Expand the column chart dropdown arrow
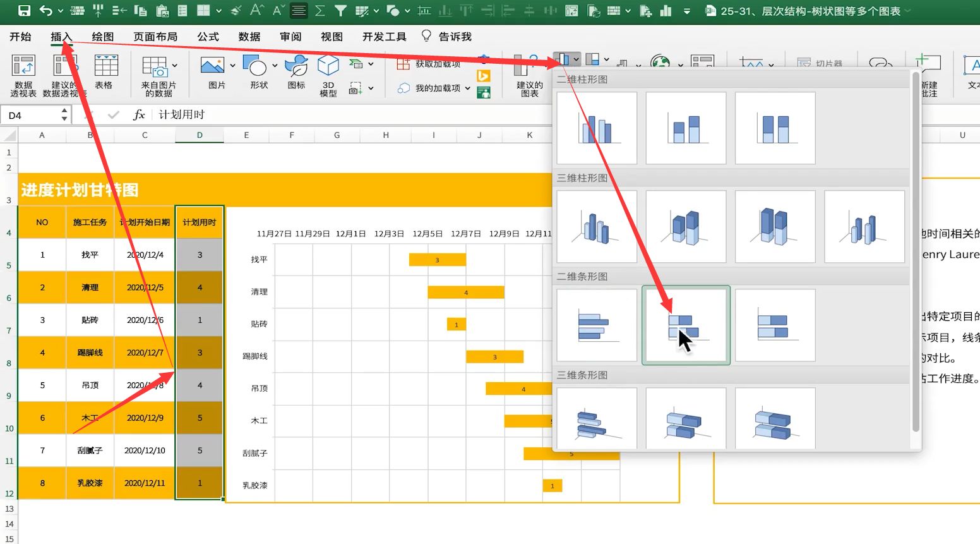 576,59
